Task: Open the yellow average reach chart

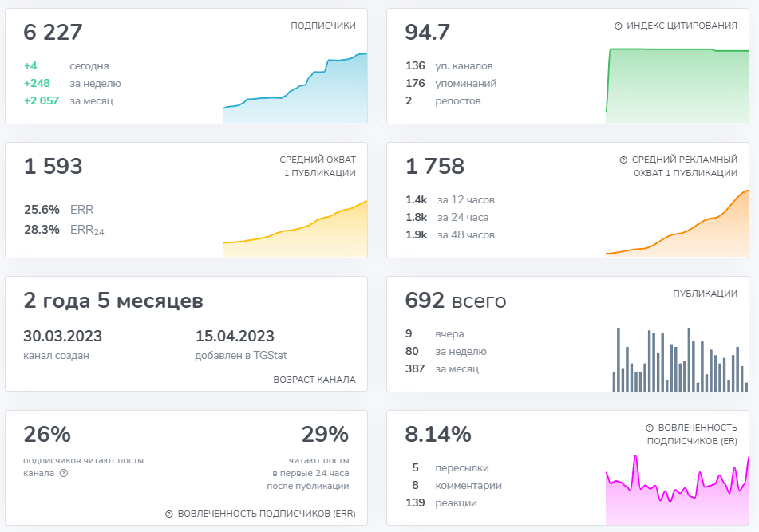Action: (x=295, y=229)
